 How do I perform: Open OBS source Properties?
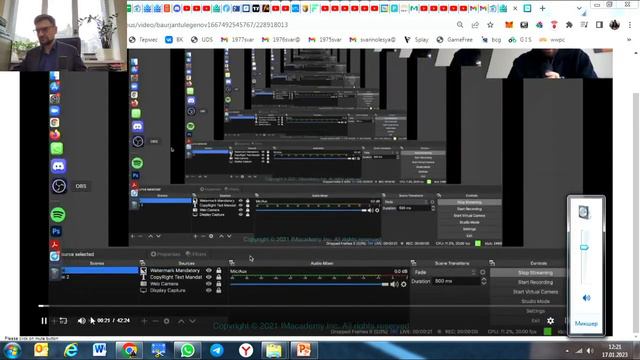pyautogui.click(x=165, y=254)
